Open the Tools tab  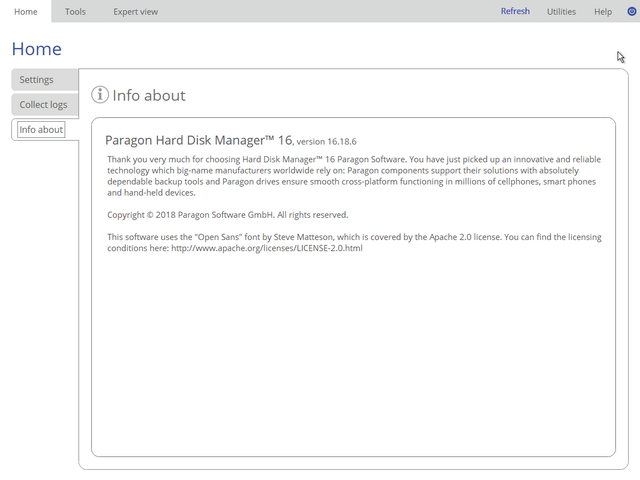(x=75, y=11)
